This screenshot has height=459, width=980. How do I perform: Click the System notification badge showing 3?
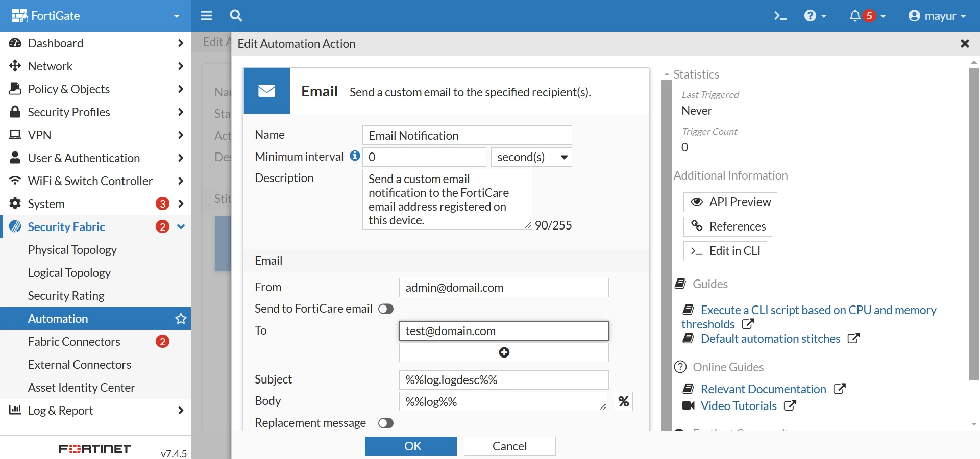coord(163,204)
